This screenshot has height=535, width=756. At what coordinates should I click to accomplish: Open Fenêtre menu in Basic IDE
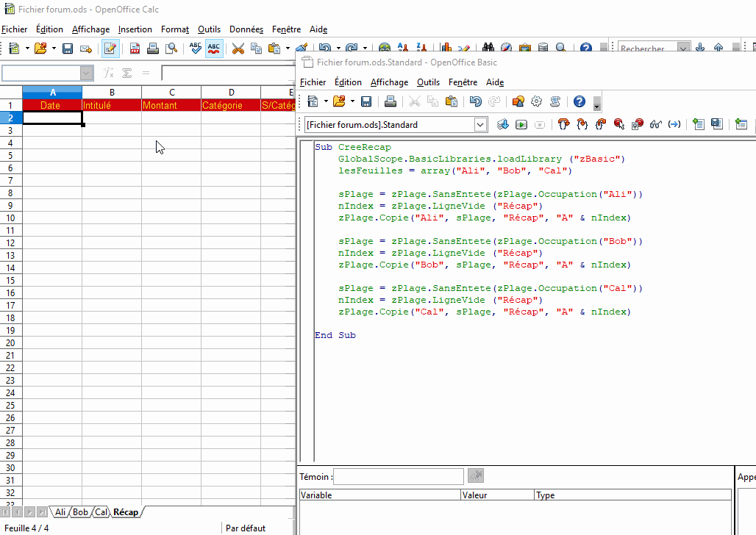[463, 82]
